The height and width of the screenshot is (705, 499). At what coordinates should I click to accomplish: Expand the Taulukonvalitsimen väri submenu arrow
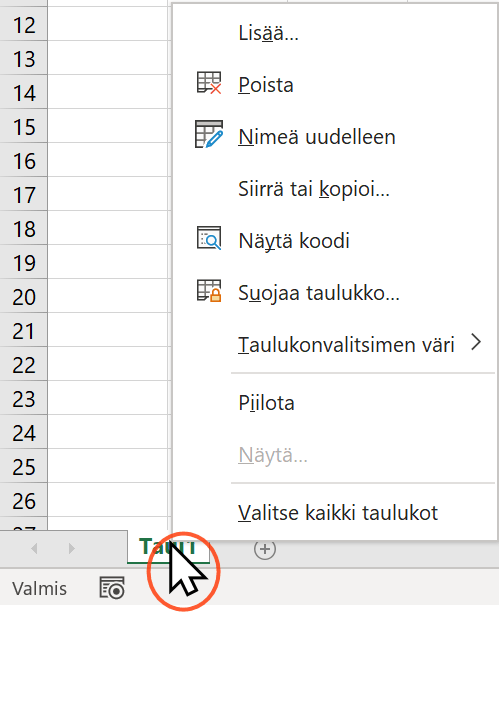(x=476, y=343)
